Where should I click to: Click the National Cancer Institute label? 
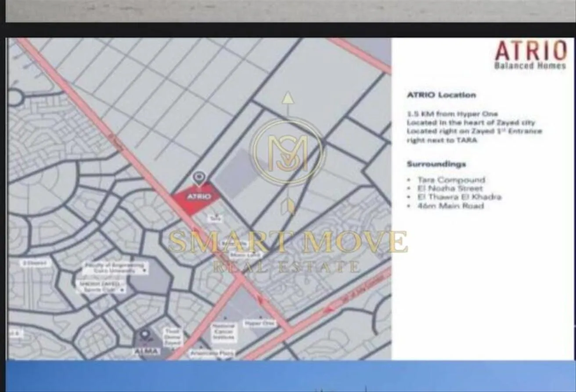click(x=224, y=333)
